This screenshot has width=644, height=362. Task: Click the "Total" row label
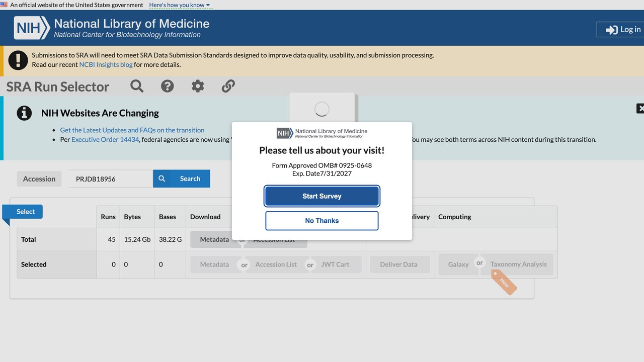[29, 239]
